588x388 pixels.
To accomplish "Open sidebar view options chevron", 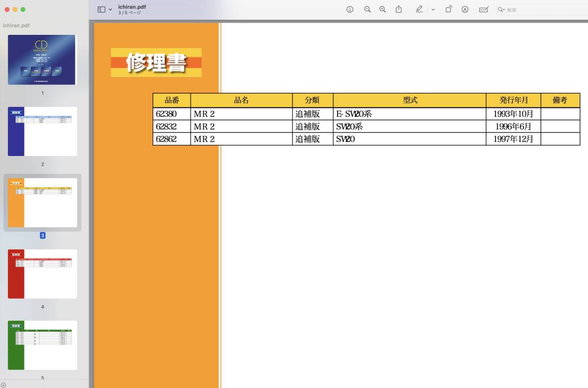I will [x=110, y=9].
